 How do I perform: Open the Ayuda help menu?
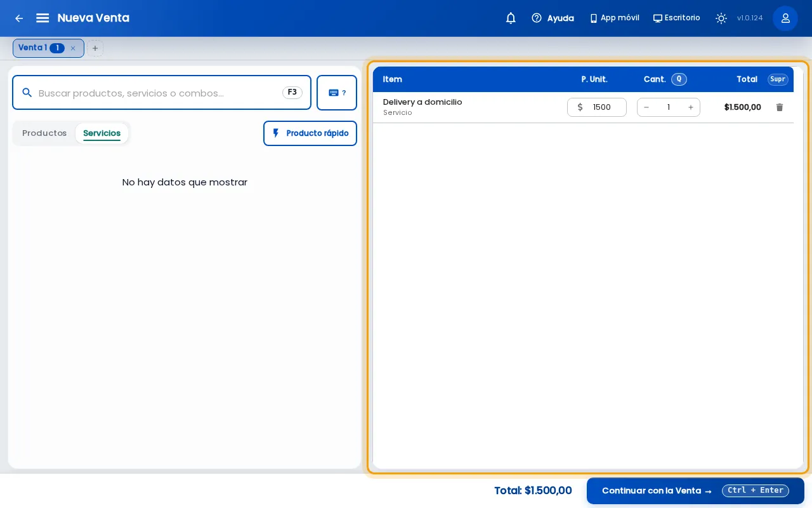point(553,18)
